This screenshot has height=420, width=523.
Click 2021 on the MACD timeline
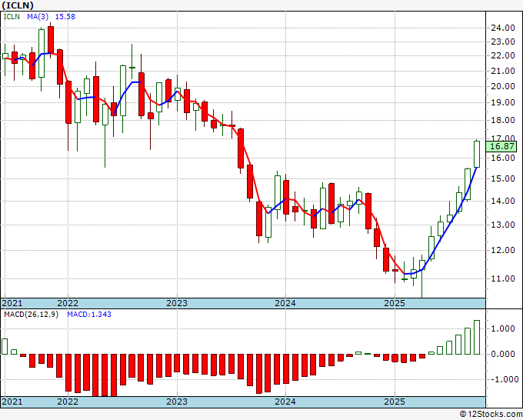pyautogui.click(x=12, y=402)
